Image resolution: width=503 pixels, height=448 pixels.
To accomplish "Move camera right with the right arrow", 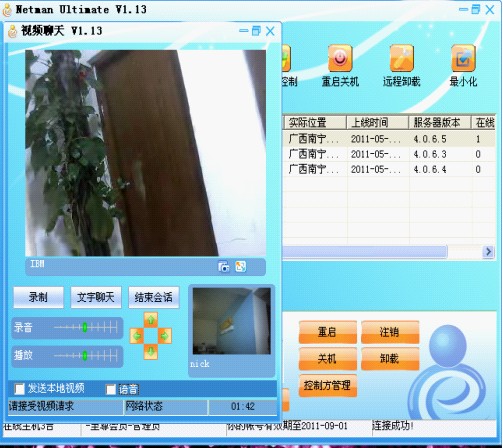I will pyautogui.click(x=165, y=336).
